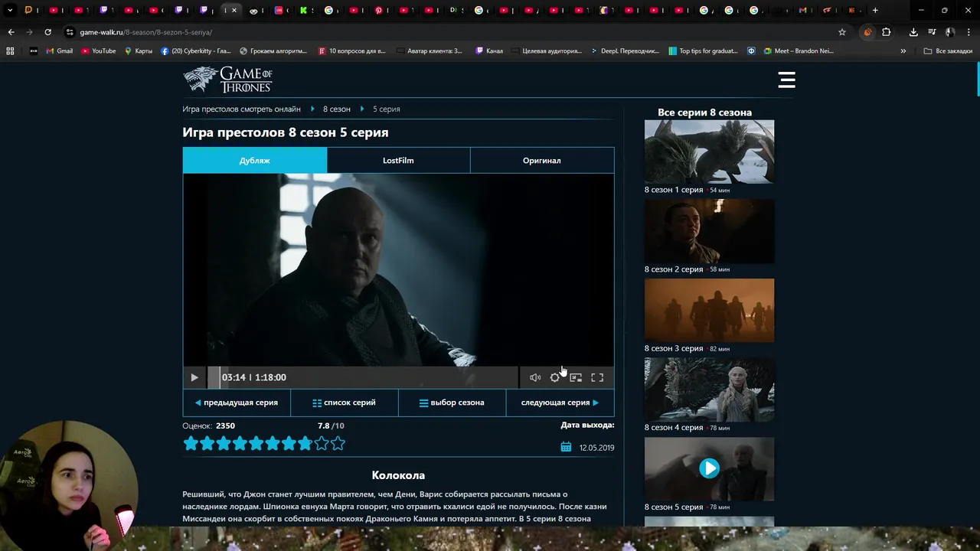View site information icon in address bar

point(70,32)
